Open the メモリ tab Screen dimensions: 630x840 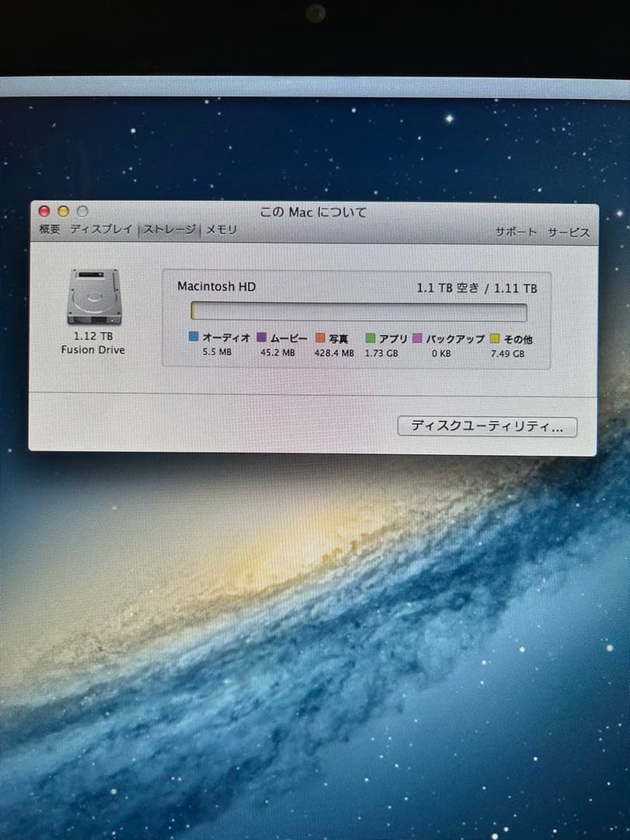coord(219,229)
